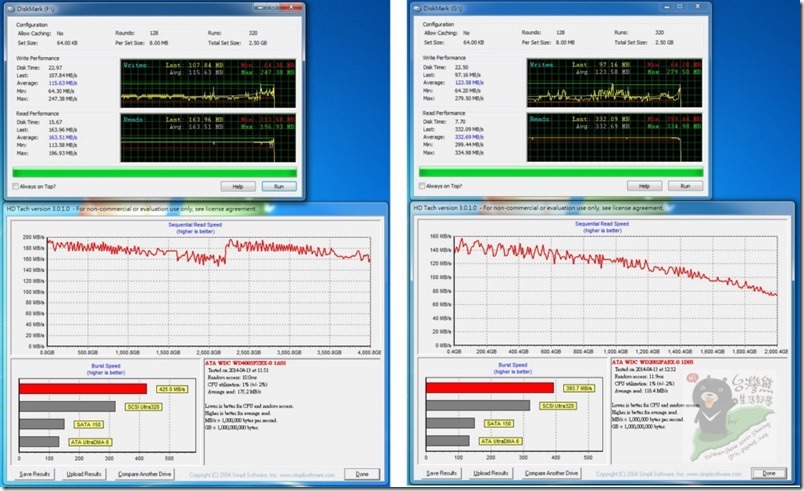Click the read average value 163.51 MB/s
Image resolution: width=804 pixels, height=491 pixels.
pos(63,137)
